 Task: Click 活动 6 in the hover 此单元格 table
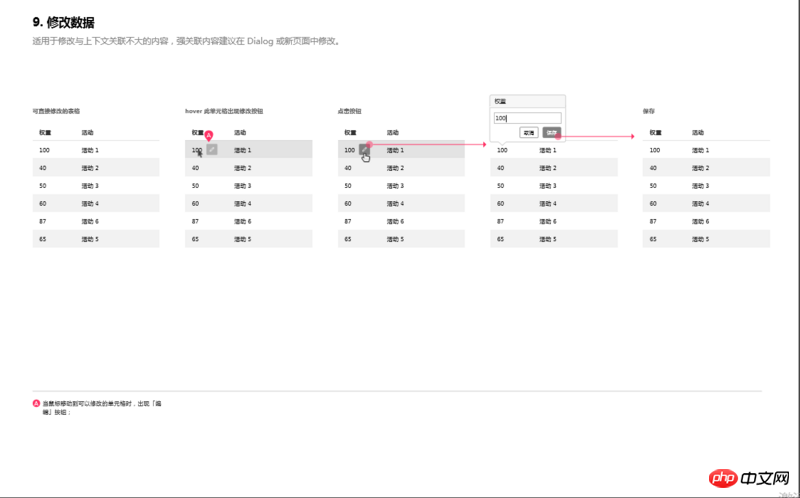[x=243, y=221]
